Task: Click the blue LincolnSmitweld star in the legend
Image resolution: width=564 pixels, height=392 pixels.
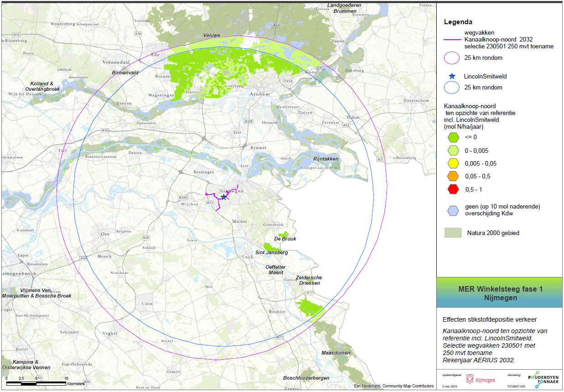Action: click(x=452, y=77)
